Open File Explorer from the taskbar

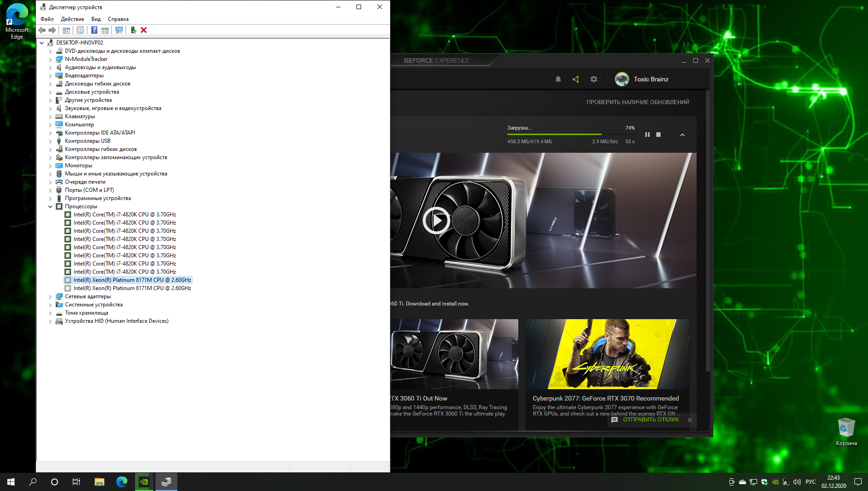coord(99,482)
